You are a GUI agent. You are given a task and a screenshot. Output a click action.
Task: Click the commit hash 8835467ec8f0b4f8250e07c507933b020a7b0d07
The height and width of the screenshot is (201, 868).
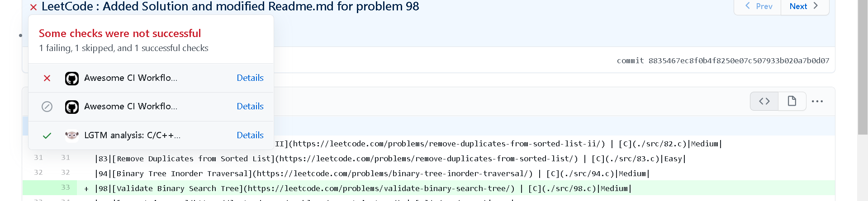pyautogui.click(x=739, y=61)
